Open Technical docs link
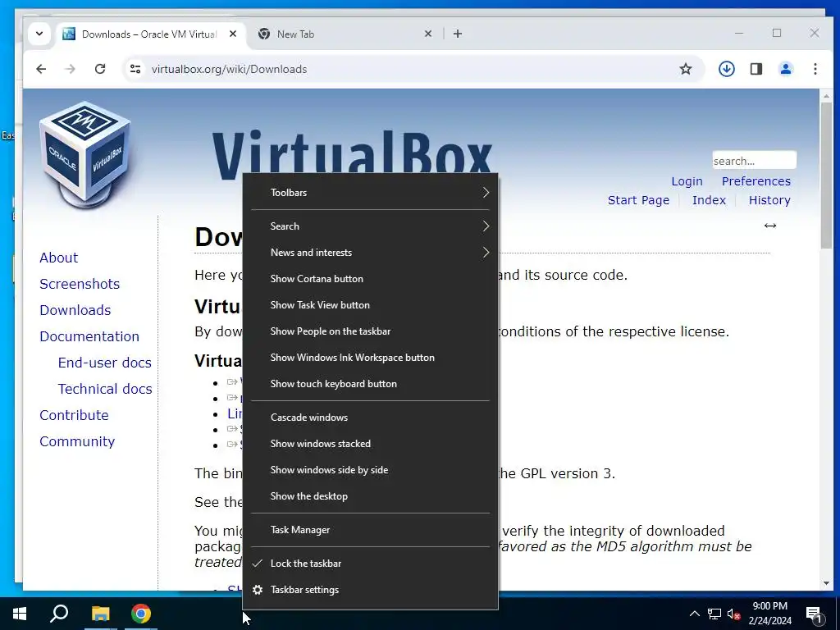 pyautogui.click(x=105, y=389)
